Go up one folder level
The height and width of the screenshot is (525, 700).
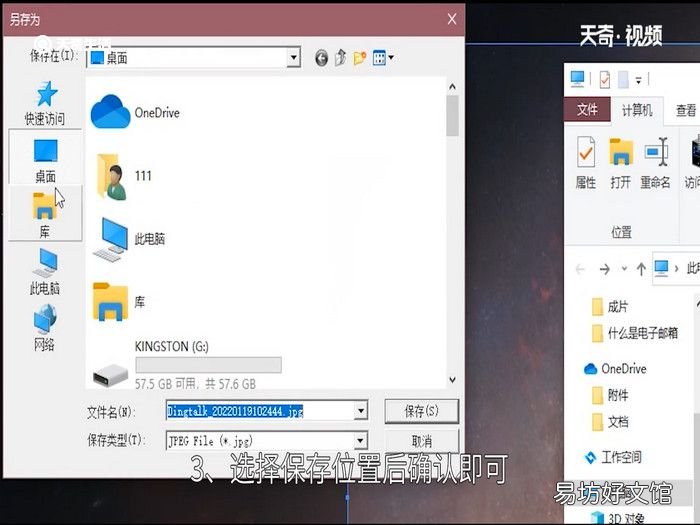pos(340,58)
